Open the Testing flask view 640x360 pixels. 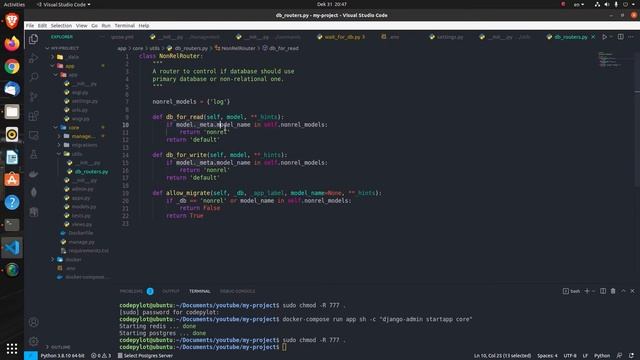coord(34,154)
